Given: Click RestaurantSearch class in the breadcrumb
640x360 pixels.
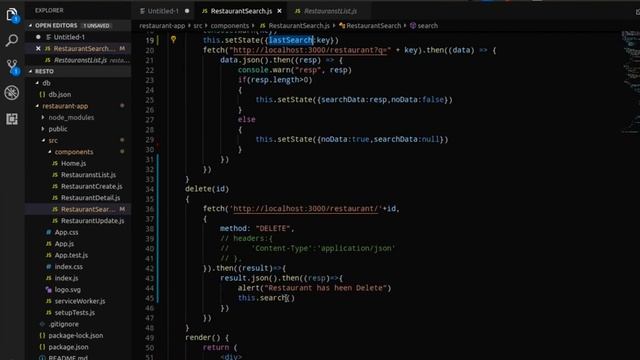Looking at the screenshot, I should point(373,25).
